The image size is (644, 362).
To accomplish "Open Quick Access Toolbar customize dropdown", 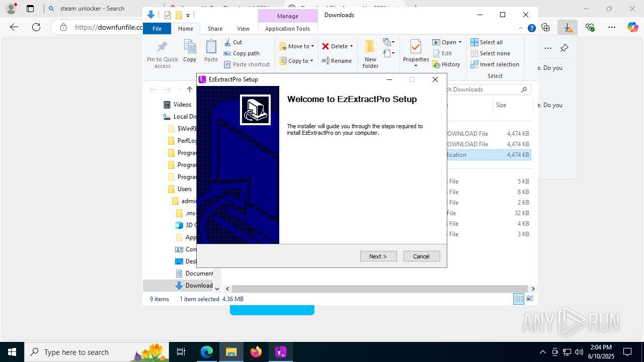I will 188,16.
